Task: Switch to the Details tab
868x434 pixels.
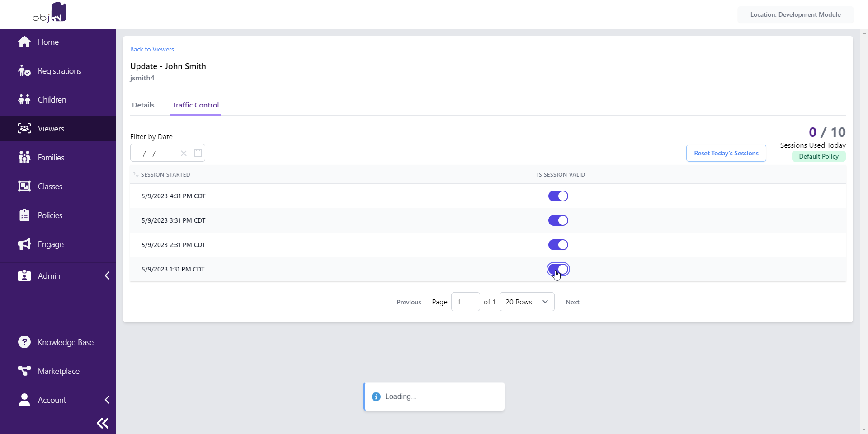Action: point(143,105)
